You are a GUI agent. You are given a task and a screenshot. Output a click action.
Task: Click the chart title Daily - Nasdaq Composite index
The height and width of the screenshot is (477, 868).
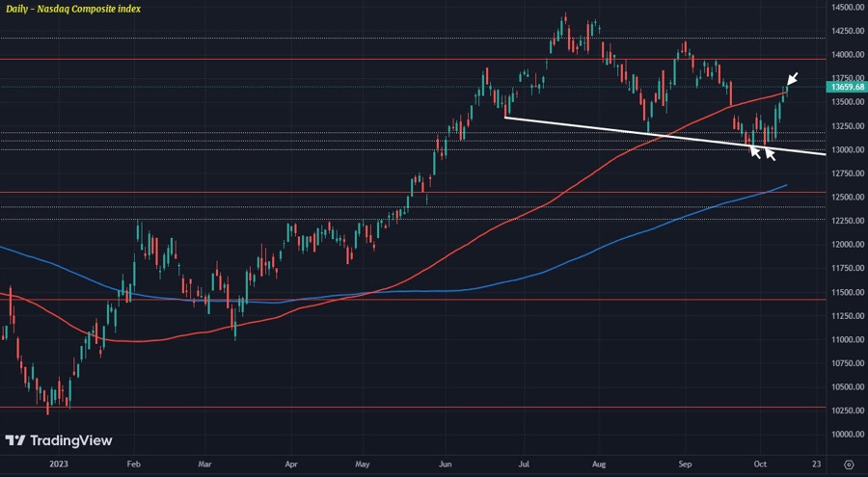pyautogui.click(x=71, y=9)
